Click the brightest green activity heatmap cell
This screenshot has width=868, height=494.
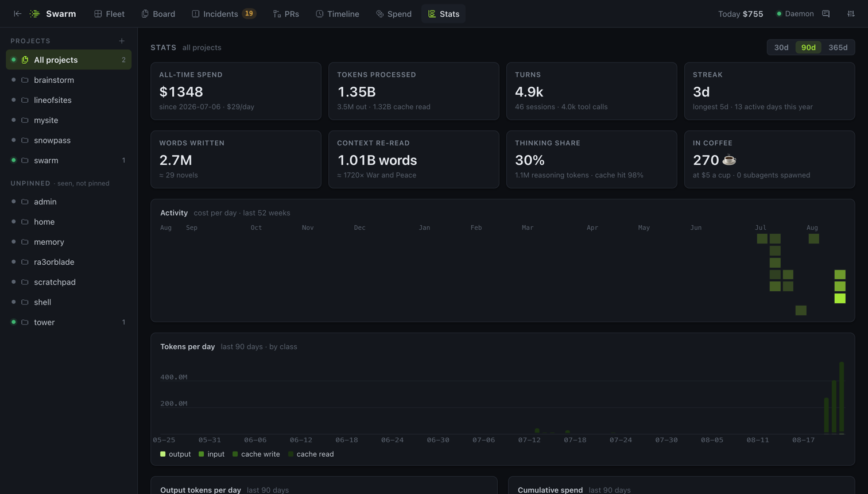pyautogui.click(x=840, y=298)
